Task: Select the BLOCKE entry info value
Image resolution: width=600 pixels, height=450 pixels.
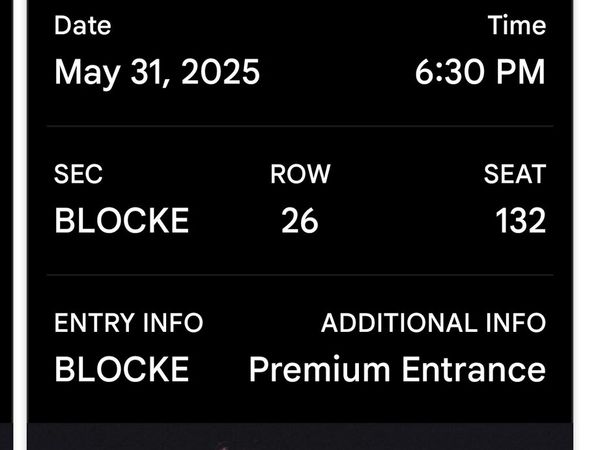Action: tap(122, 369)
